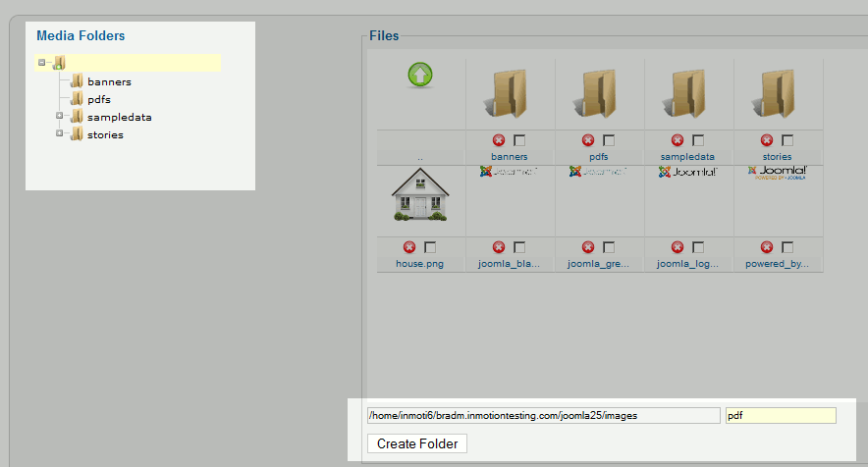Click the joomla_gre... file name

point(598,264)
